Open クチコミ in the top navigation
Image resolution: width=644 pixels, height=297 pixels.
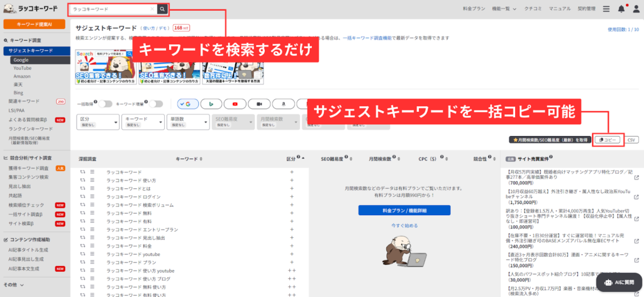click(533, 9)
